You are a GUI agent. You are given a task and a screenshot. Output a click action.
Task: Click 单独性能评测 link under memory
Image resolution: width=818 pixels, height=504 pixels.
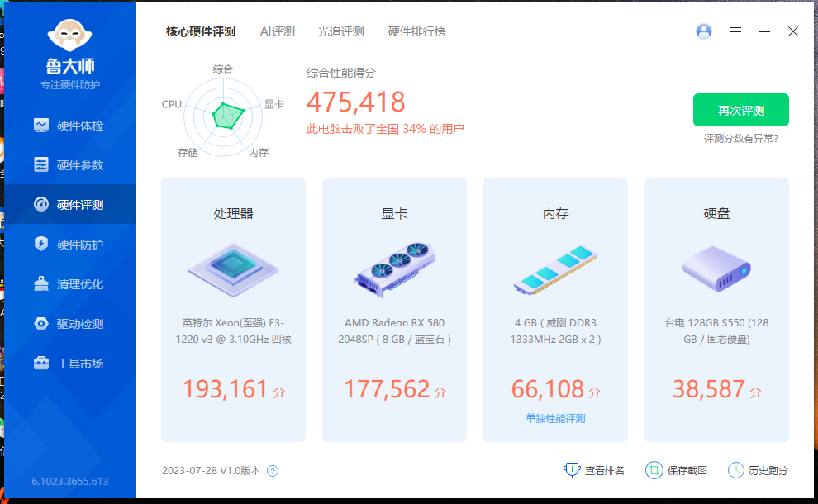[x=555, y=418]
